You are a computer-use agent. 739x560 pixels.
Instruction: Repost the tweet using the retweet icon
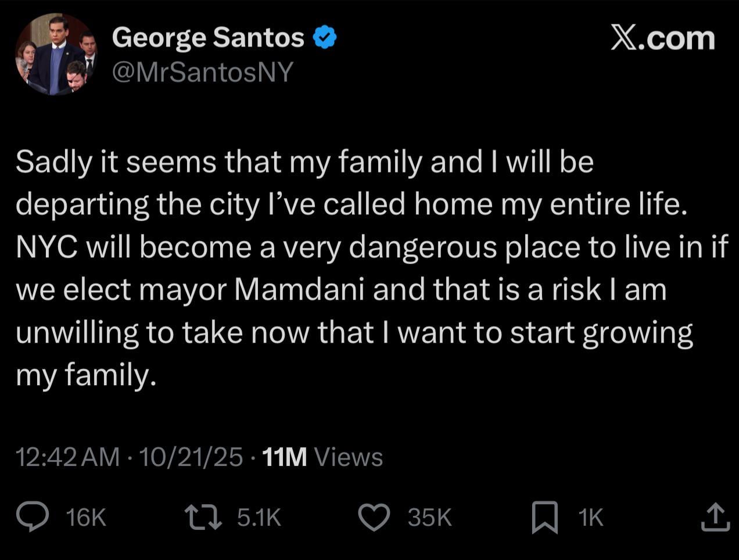point(203,516)
